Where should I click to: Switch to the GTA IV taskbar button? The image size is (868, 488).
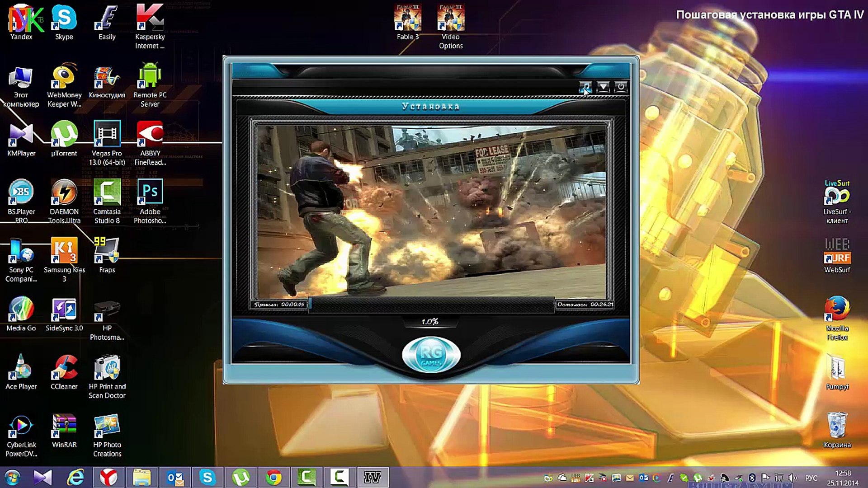pos(373,478)
